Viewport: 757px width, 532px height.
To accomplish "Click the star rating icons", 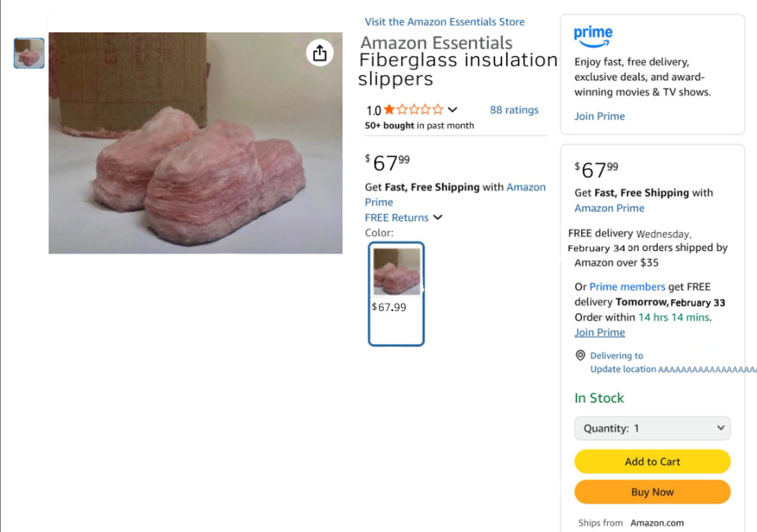I will (413, 110).
